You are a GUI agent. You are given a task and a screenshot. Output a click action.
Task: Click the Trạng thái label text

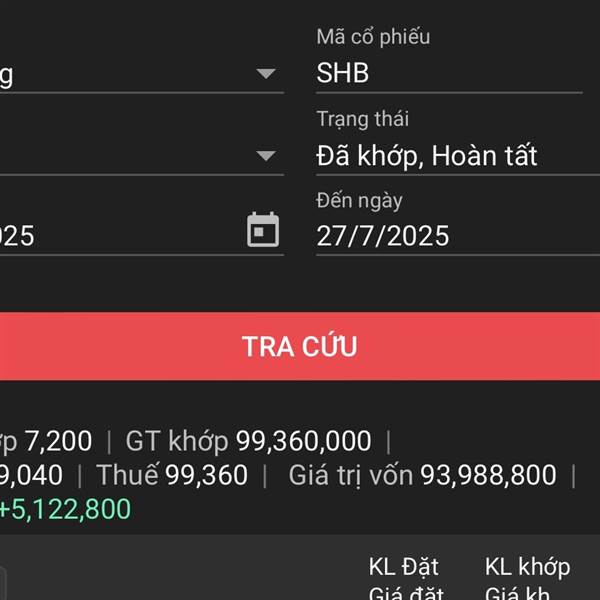coord(362,119)
